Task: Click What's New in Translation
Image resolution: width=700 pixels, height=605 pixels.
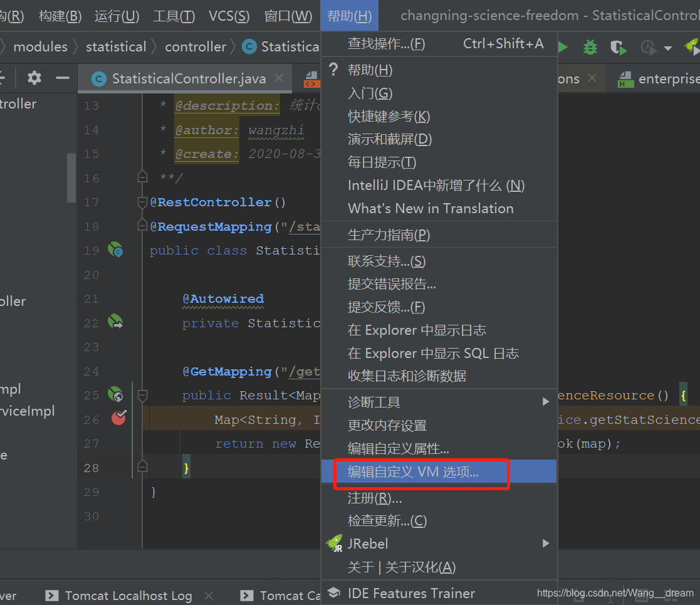Action: [x=439, y=209]
